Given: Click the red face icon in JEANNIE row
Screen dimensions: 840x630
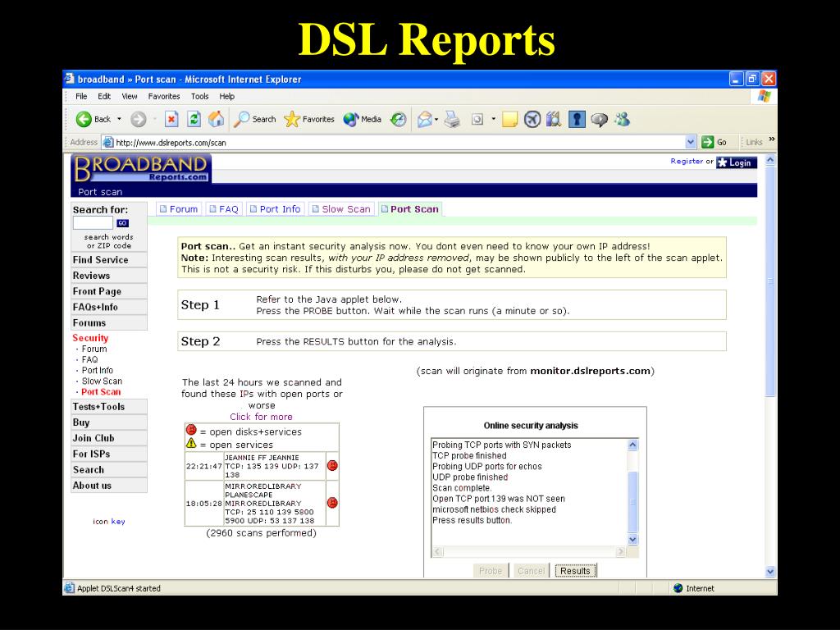Looking at the screenshot, I should 332,466.
